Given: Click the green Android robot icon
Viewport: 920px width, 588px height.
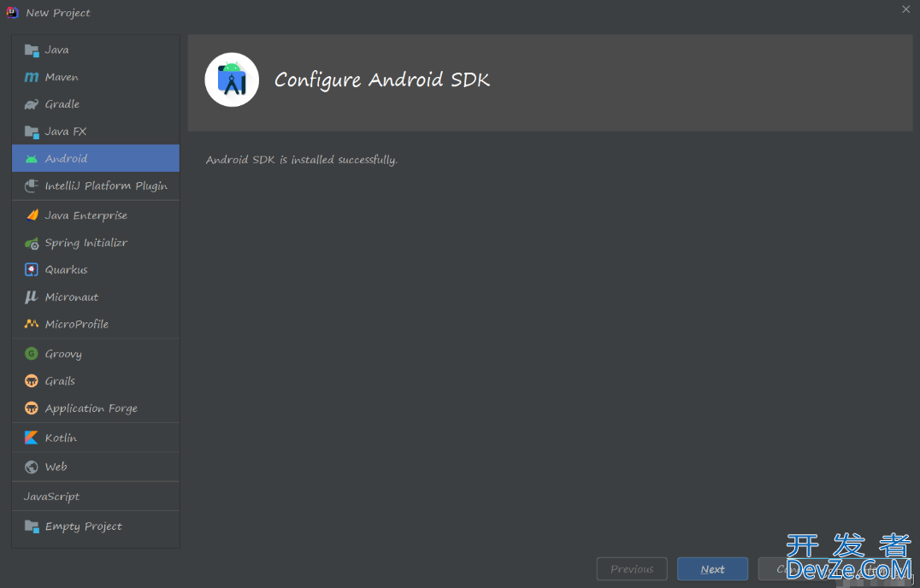Looking at the screenshot, I should click(32, 159).
